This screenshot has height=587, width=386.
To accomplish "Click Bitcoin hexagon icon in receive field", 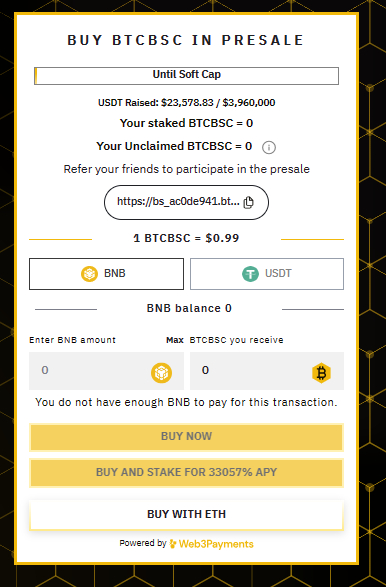I will point(321,373).
